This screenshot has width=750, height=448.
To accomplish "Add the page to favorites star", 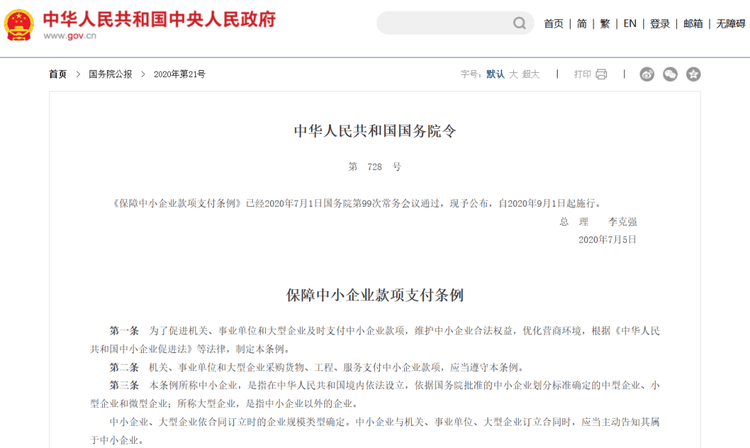I will (x=693, y=74).
